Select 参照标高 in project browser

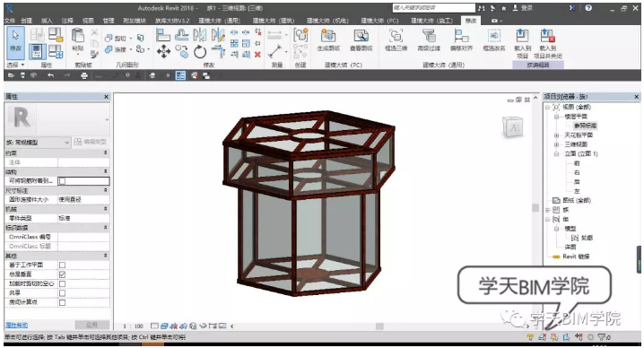[x=585, y=126]
